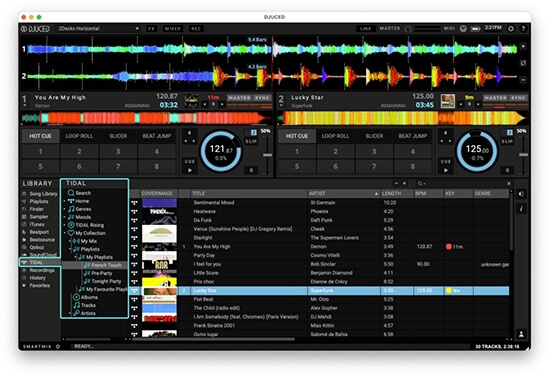Expand TIDAL Rising node
Image resolution: width=550 pixels, height=377 pixels.
(65, 225)
